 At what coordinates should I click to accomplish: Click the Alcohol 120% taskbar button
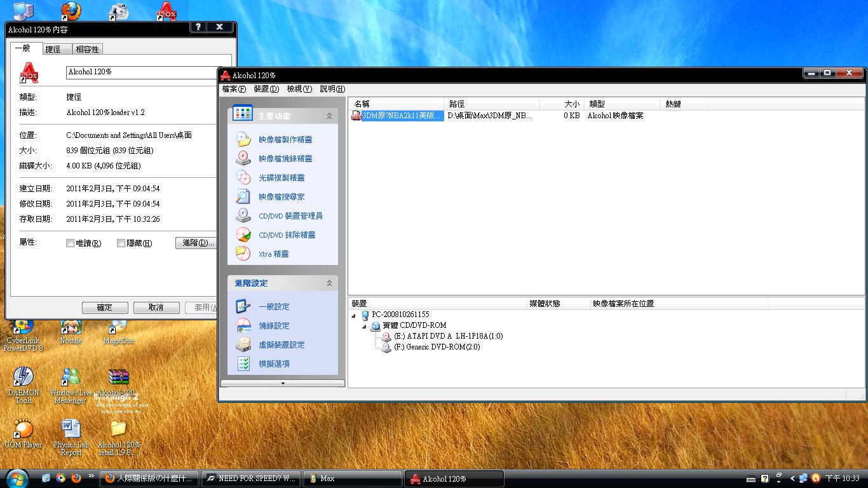(455, 478)
